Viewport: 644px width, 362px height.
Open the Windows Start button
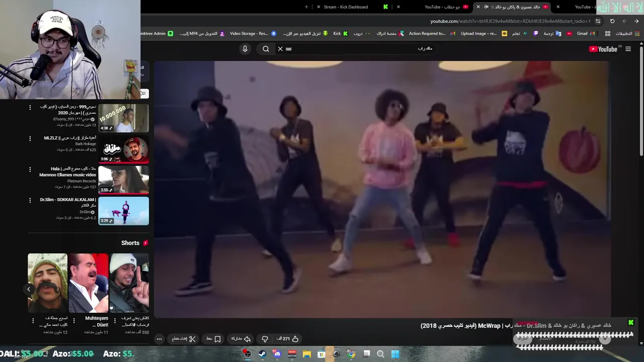(x=395, y=354)
